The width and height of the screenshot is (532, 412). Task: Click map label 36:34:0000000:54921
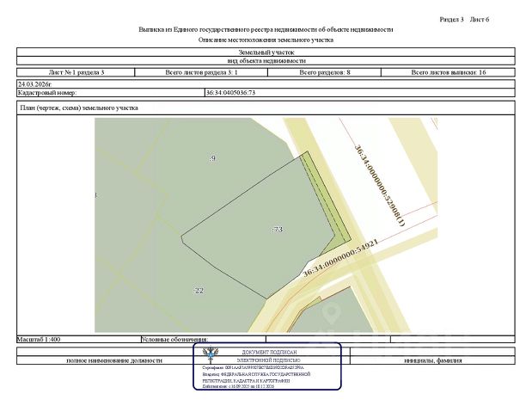click(x=340, y=258)
